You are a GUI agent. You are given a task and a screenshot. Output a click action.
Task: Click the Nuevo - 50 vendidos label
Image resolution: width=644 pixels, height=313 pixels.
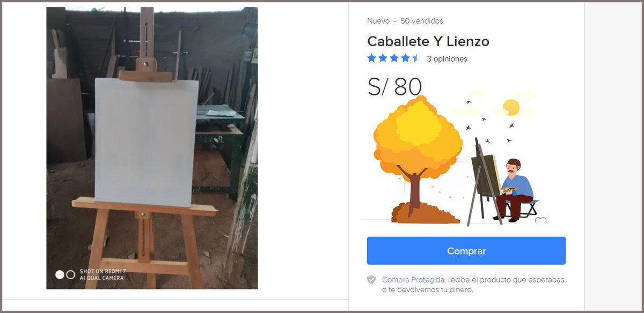point(405,21)
